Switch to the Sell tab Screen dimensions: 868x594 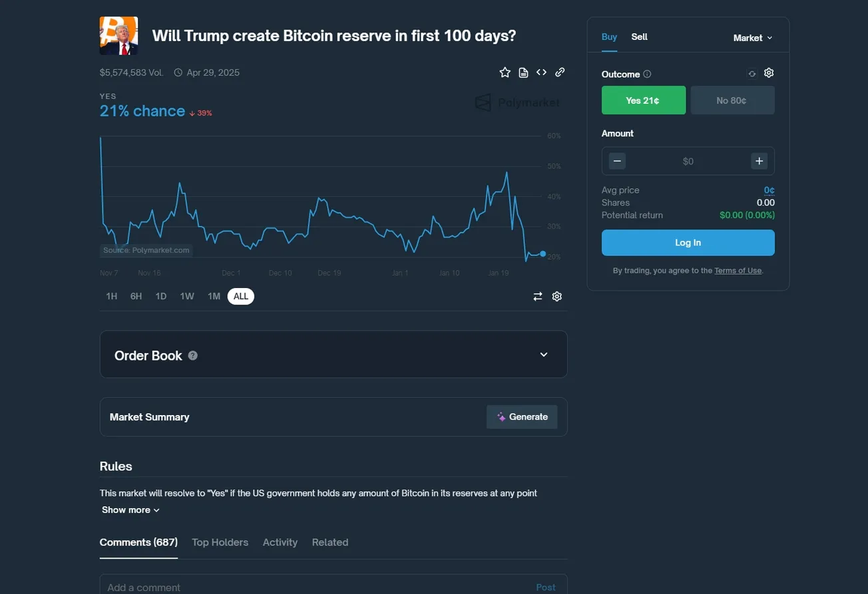pyautogui.click(x=639, y=37)
